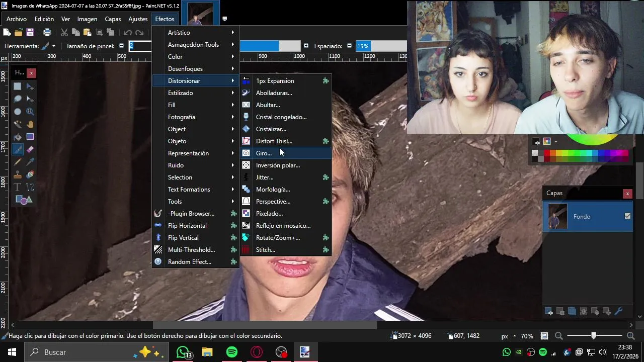Select the Clone Stamp tool
The width and height of the screenshot is (644, 362).
[18, 174]
